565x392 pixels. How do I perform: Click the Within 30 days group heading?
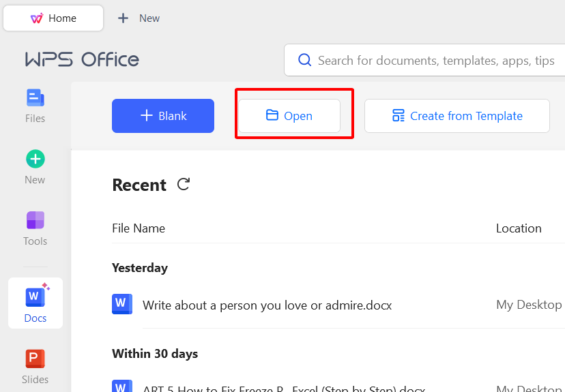click(x=155, y=354)
